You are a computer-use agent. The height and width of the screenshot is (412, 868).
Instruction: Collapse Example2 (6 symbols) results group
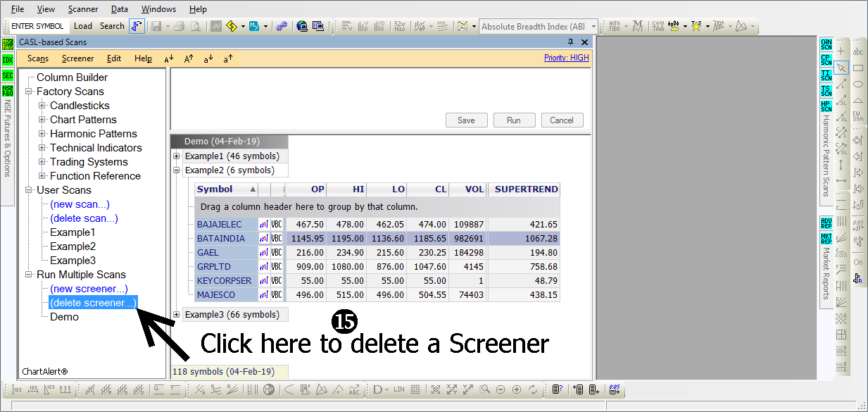coord(177,170)
